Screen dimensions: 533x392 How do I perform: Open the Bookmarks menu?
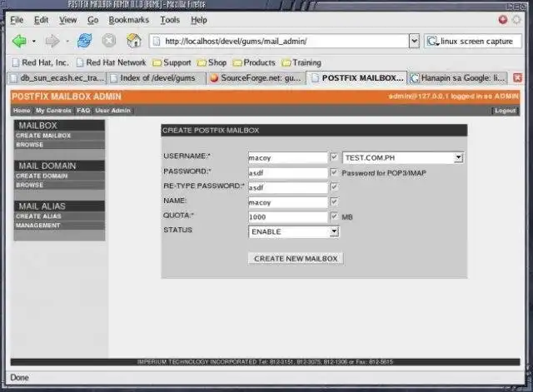(129, 20)
